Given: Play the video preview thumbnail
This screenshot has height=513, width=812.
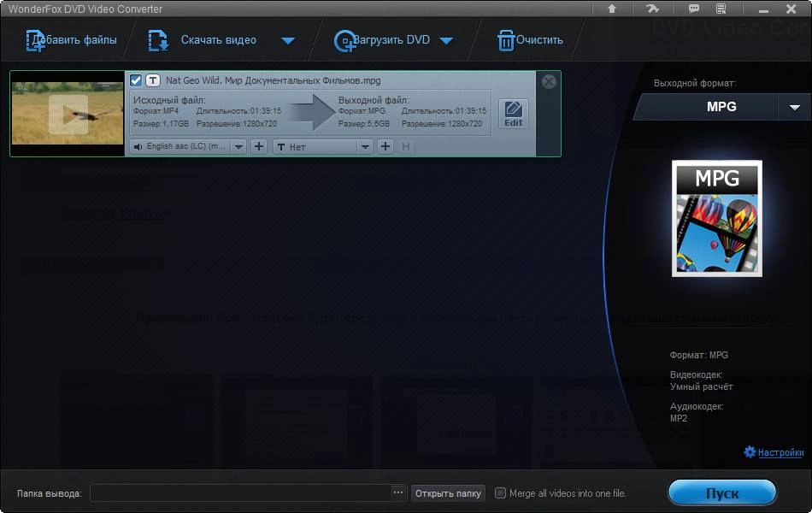Looking at the screenshot, I should (x=68, y=115).
